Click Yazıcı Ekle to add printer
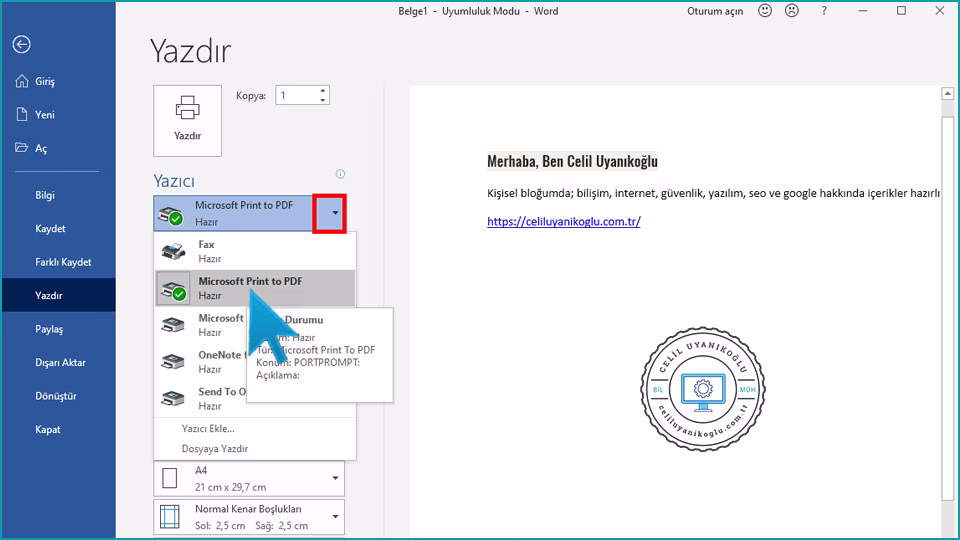960x540 pixels. pos(208,429)
